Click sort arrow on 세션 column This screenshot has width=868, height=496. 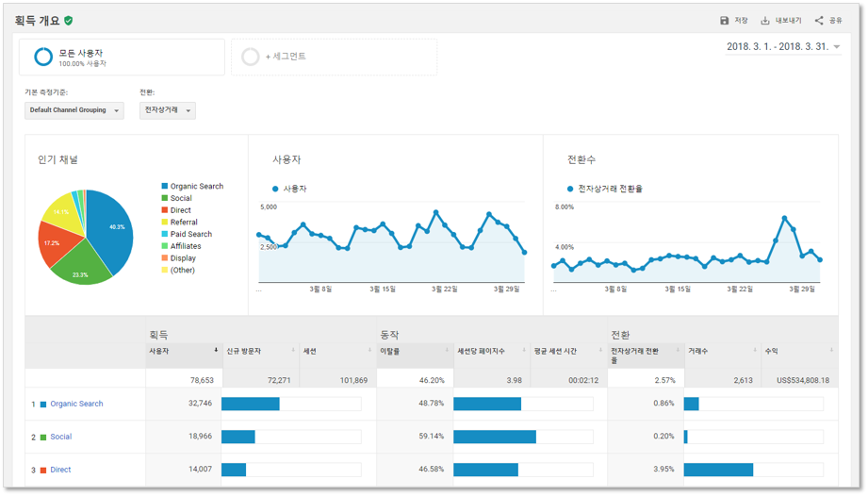(369, 350)
